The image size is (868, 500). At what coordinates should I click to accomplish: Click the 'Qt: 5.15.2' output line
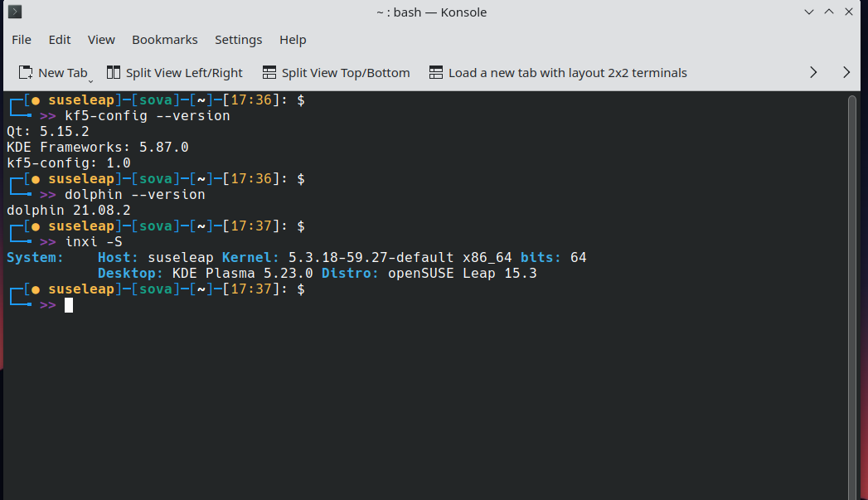pos(47,132)
